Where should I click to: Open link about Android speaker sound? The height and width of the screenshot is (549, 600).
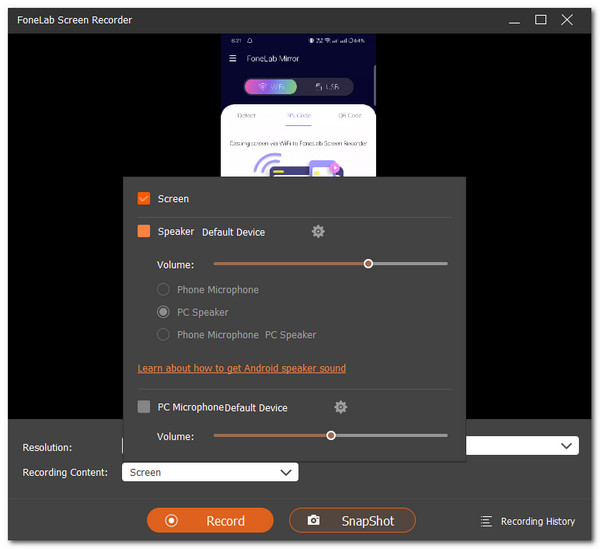point(242,368)
